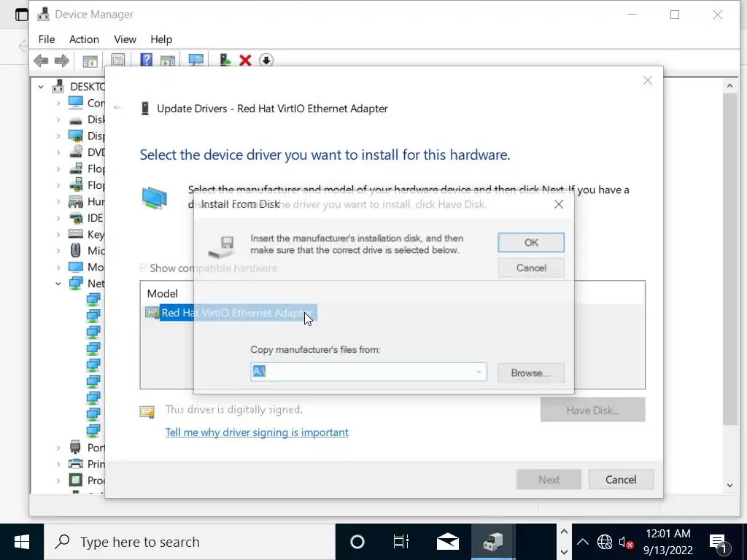Expand the Disk drives tree node
This screenshot has width=747, height=560.
tap(58, 120)
